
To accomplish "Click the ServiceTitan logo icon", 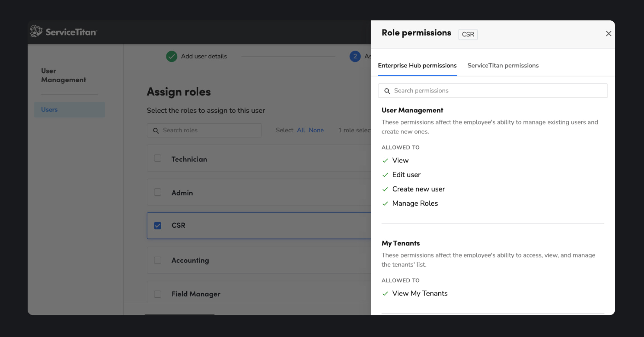I will [36, 31].
